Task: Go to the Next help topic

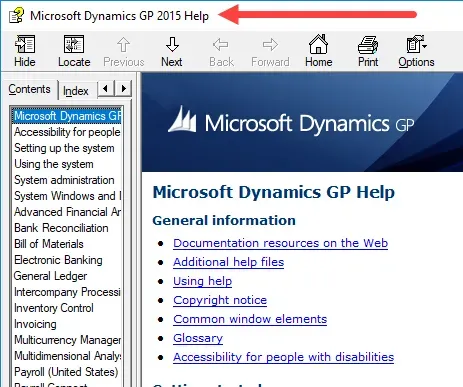Action: 172,51
